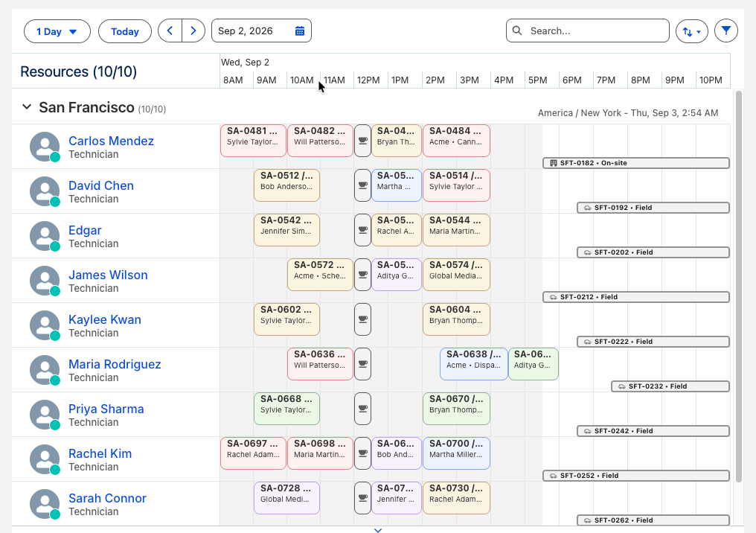756x533 pixels.
Task: Open Kaylee Kwan resource link
Action: 105,319
